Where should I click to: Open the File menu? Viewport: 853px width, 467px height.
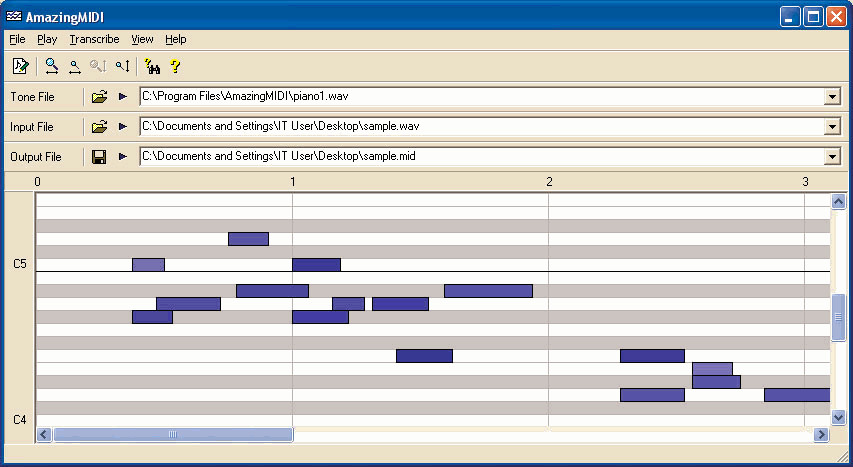pos(17,39)
